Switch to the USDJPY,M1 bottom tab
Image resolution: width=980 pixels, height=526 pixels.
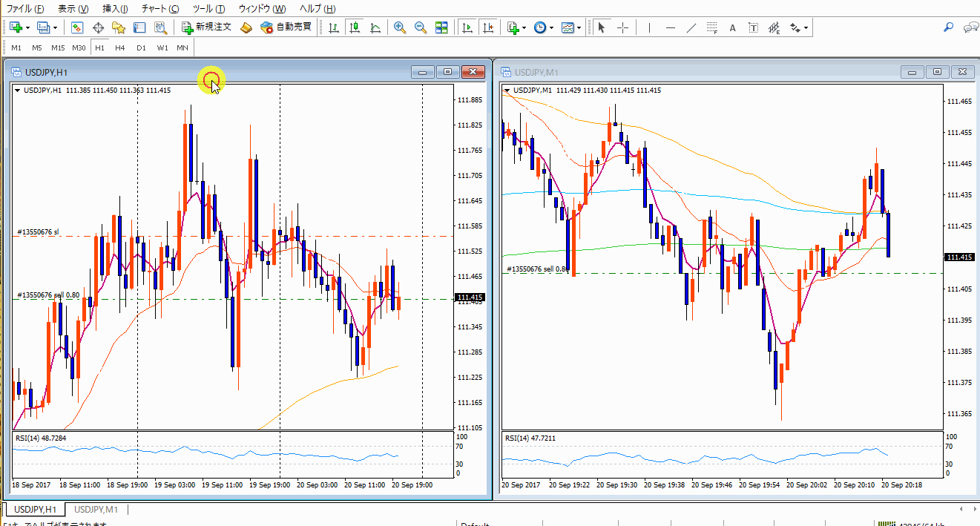96,510
